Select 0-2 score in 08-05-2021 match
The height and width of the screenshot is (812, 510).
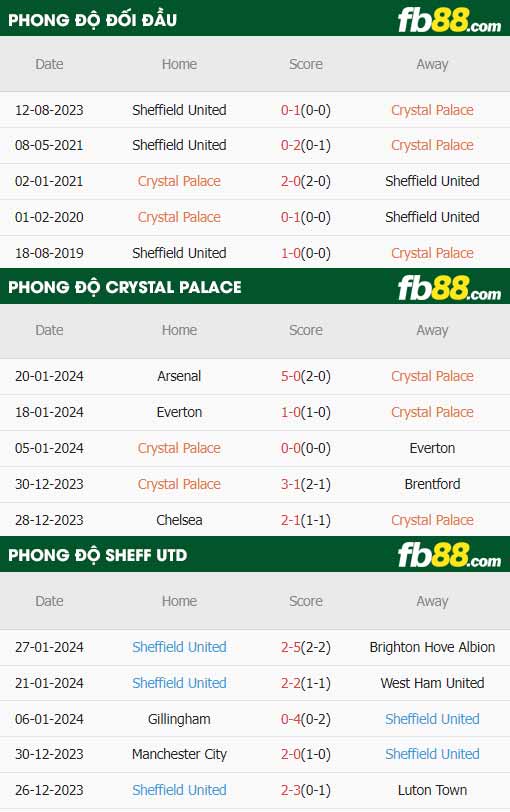(290, 145)
